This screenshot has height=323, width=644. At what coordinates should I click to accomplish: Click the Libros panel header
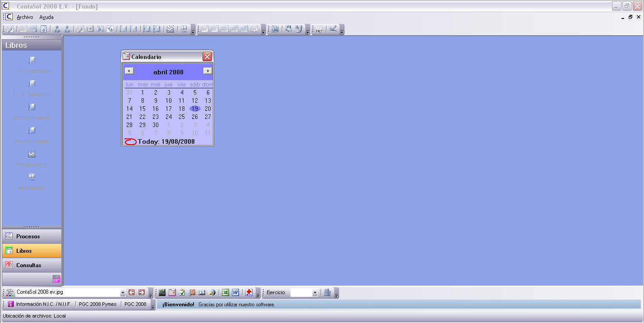[x=32, y=45]
